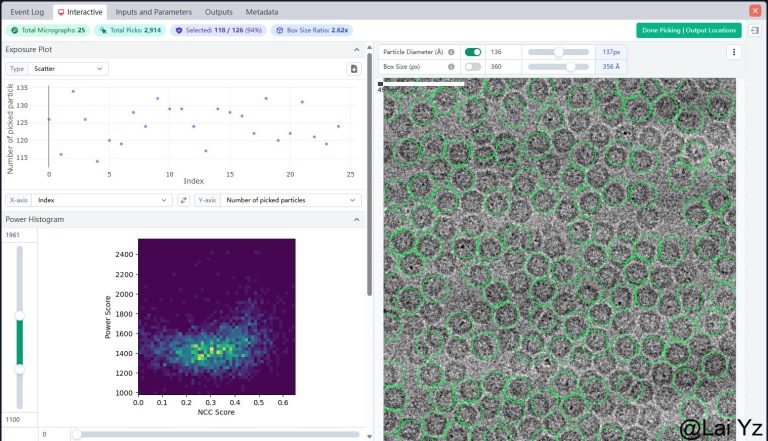Click the export plot data icon
The width and height of the screenshot is (768, 441).
click(353, 69)
